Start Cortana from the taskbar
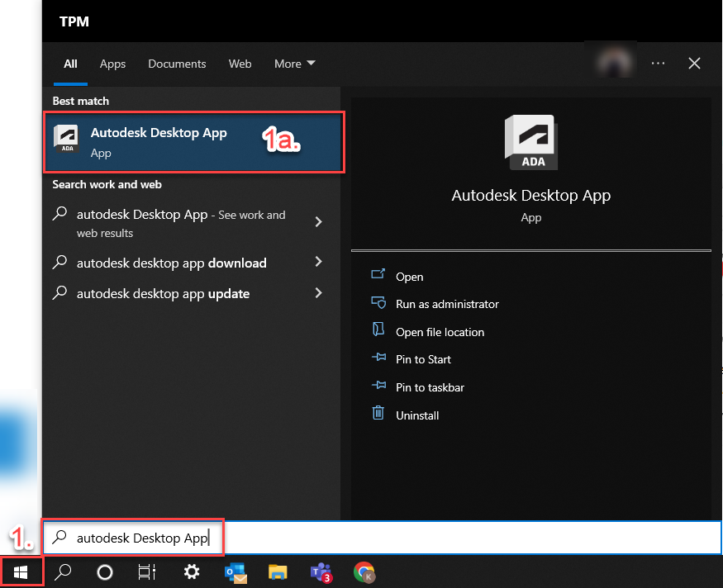Viewport: 723px width, 588px height. click(105, 571)
